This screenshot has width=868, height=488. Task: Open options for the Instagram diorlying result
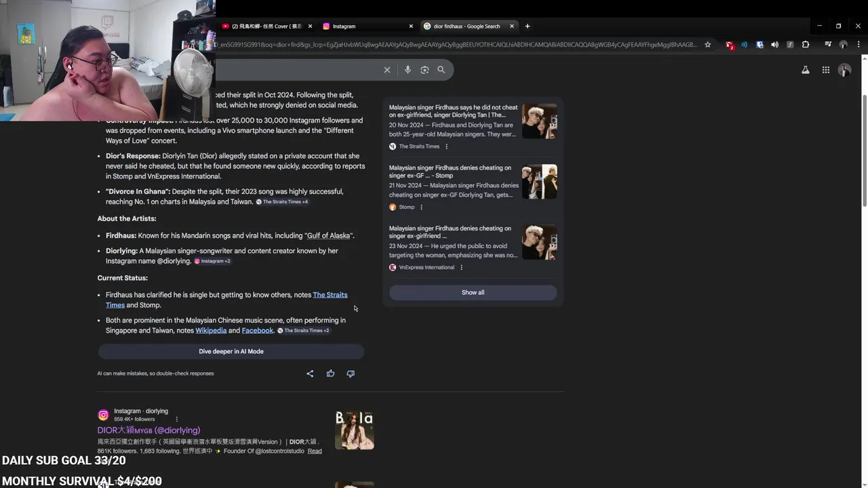click(177, 420)
